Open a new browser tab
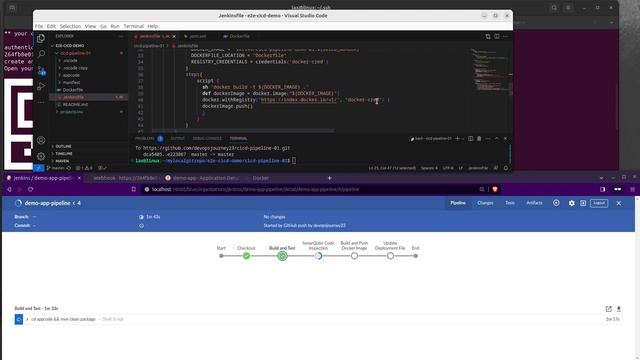Screen dimensions: 640x360 tap(329, 178)
